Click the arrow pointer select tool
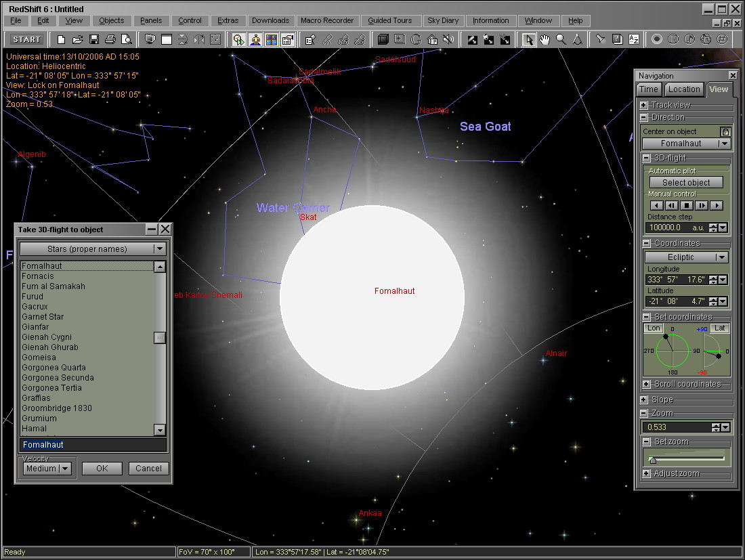Viewport: 745px width, 560px height. click(x=530, y=39)
